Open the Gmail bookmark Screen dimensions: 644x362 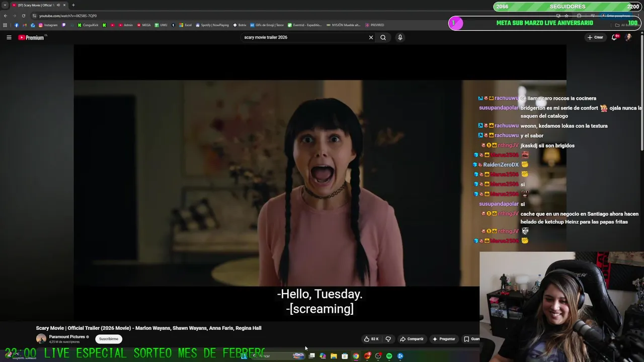(x=24, y=25)
